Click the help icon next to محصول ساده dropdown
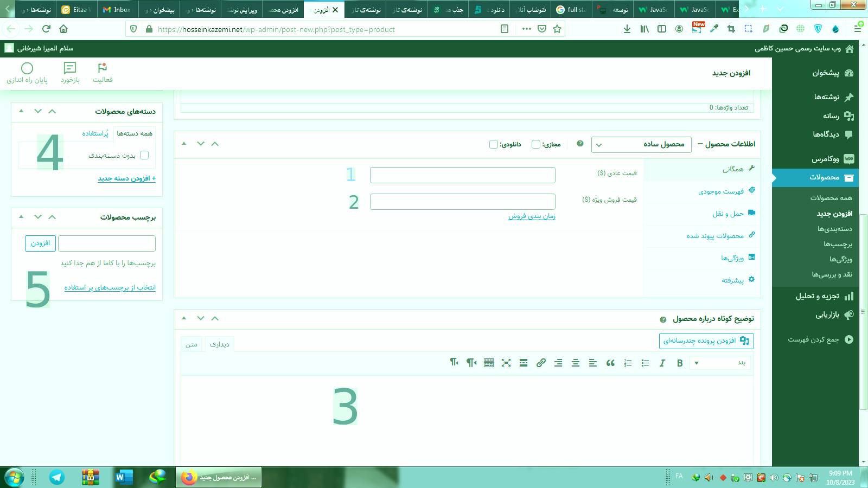 tap(580, 144)
